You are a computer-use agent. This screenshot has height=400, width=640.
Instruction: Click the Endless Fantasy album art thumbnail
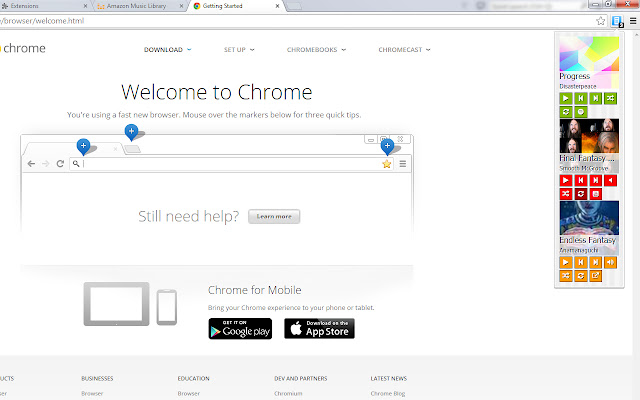[x=589, y=218]
